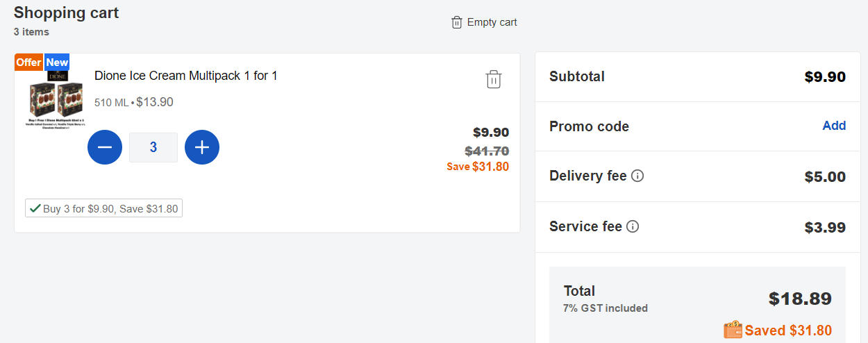Open the Dione Ice Cream Multipack title link

pos(186,76)
